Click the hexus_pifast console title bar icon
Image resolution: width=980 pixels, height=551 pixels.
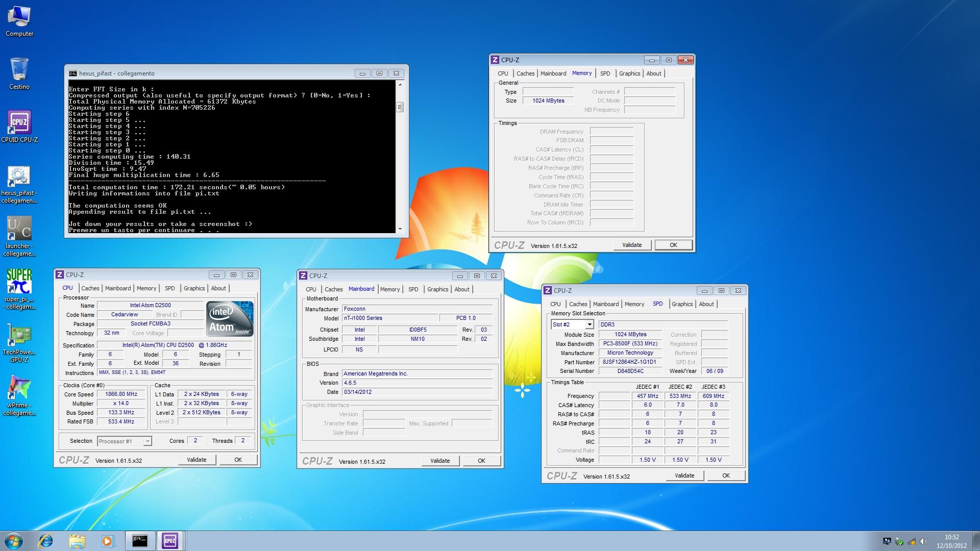(73, 73)
